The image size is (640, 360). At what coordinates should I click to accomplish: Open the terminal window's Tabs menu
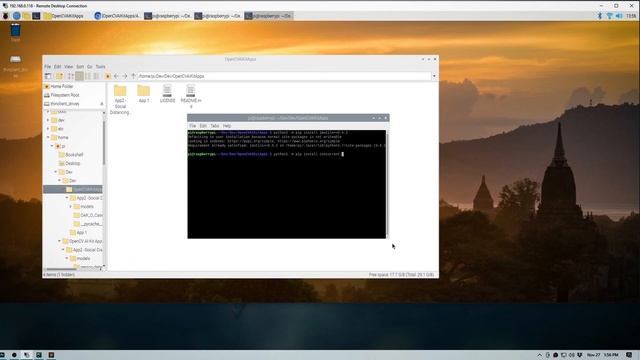pos(215,126)
